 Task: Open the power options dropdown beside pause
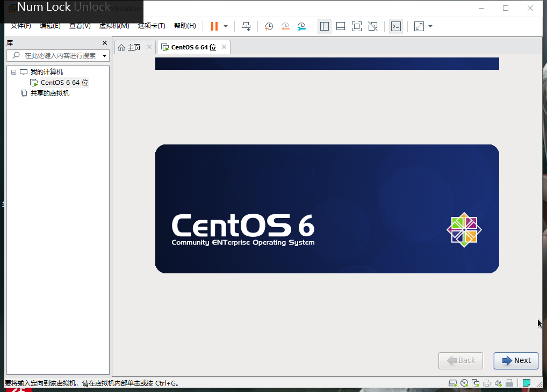click(226, 26)
